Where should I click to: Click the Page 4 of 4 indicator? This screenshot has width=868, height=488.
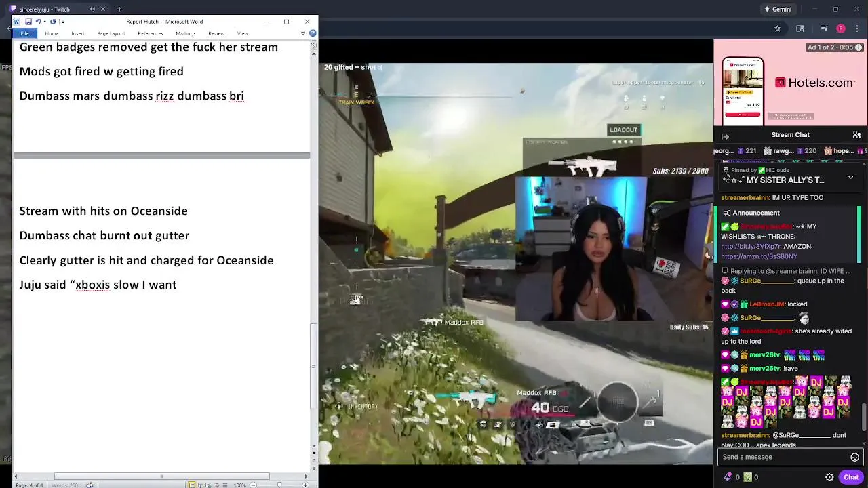click(29, 485)
